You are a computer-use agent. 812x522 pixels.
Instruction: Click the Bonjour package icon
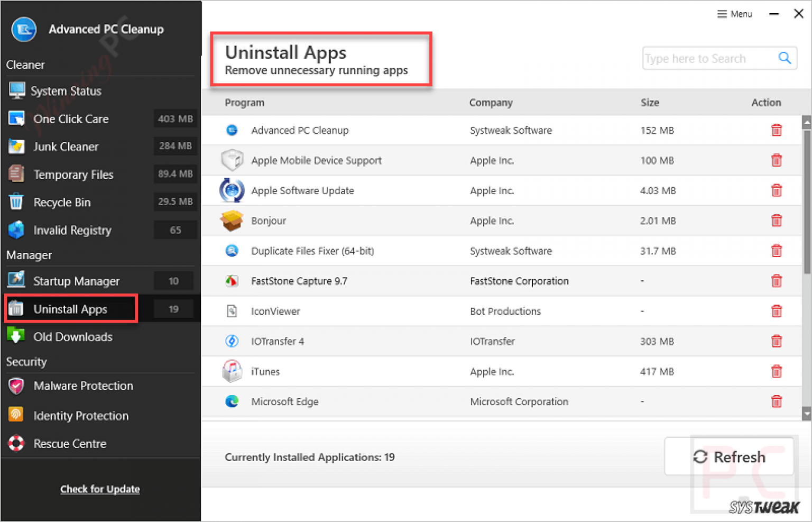click(232, 221)
